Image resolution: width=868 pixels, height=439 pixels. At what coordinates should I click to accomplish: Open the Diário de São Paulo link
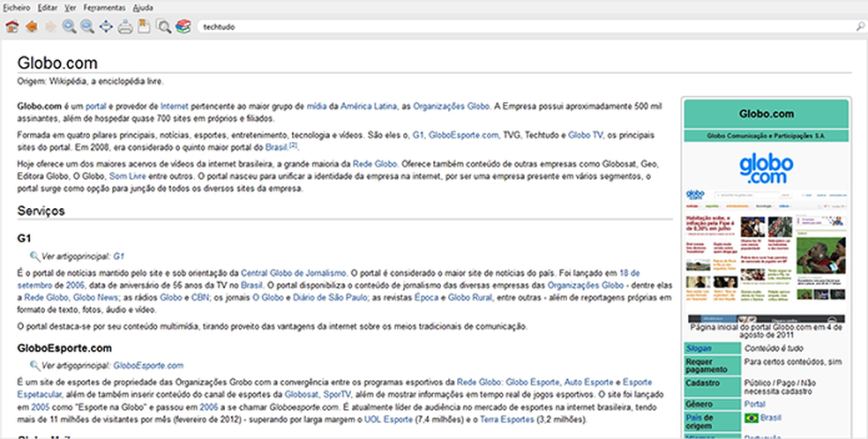(x=330, y=297)
